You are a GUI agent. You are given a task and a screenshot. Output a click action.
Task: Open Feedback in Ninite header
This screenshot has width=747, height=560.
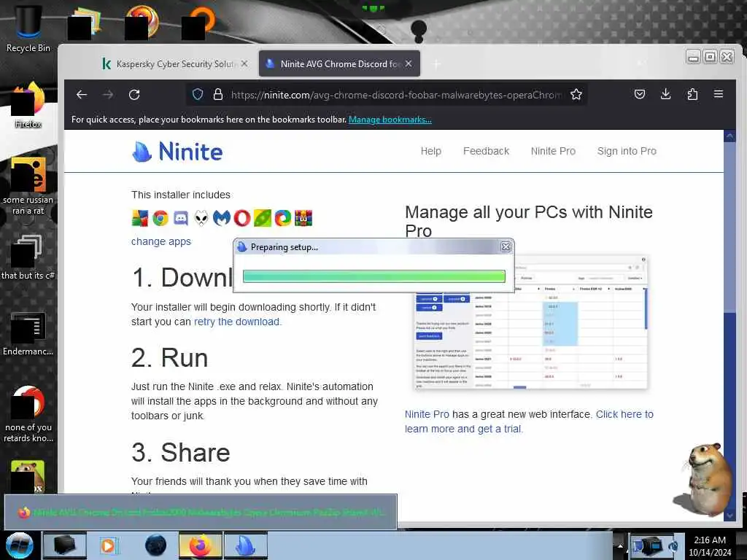click(486, 151)
